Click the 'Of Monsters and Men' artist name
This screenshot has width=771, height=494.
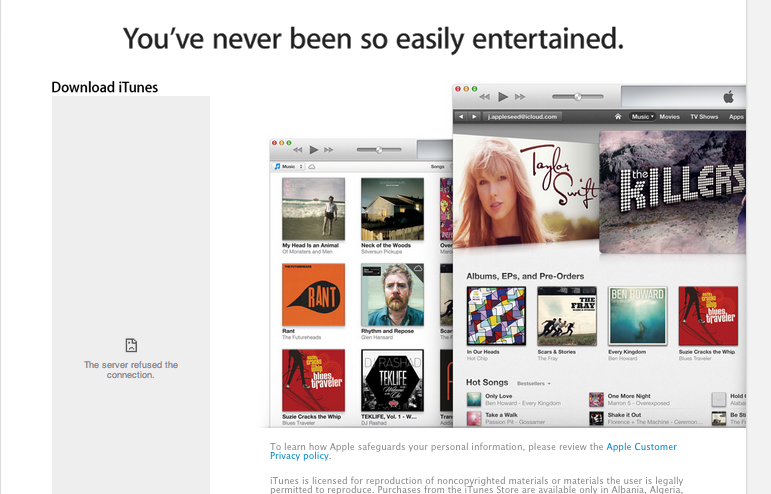point(307,252)
